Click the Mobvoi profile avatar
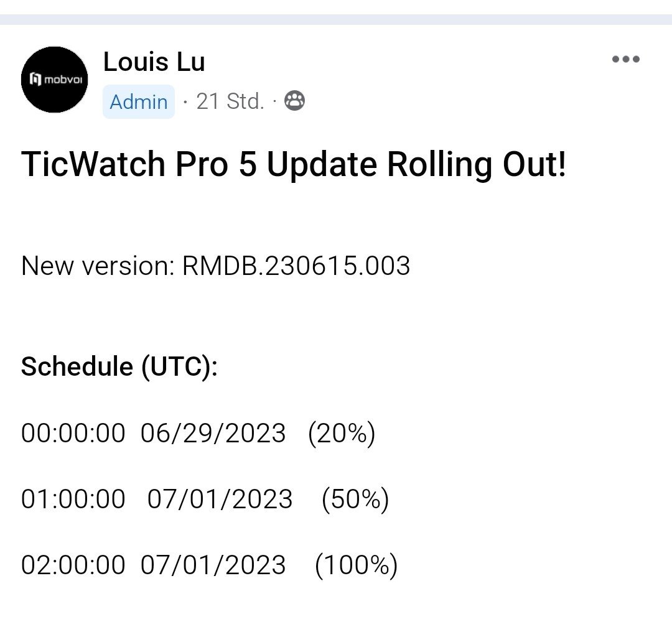 (55, 80)
